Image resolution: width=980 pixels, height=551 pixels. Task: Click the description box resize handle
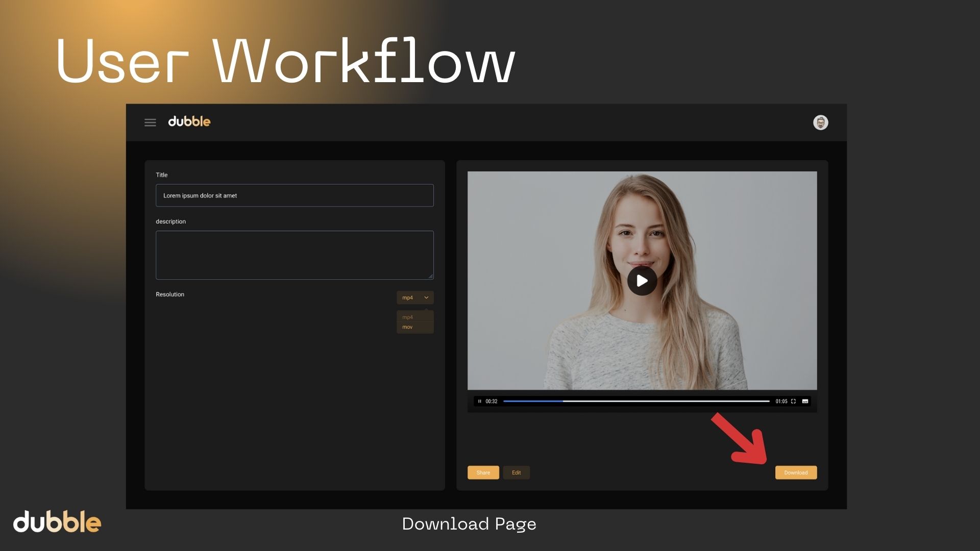click(x=430, y=276)
